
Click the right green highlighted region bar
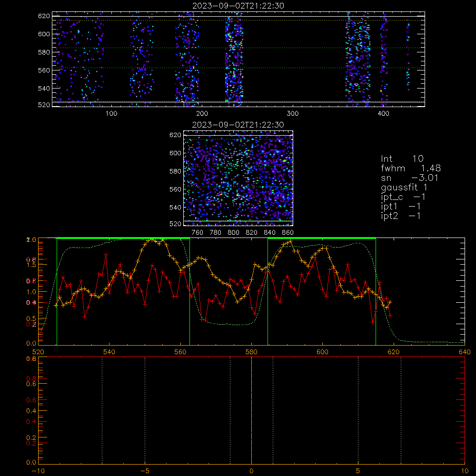[322, 238]
